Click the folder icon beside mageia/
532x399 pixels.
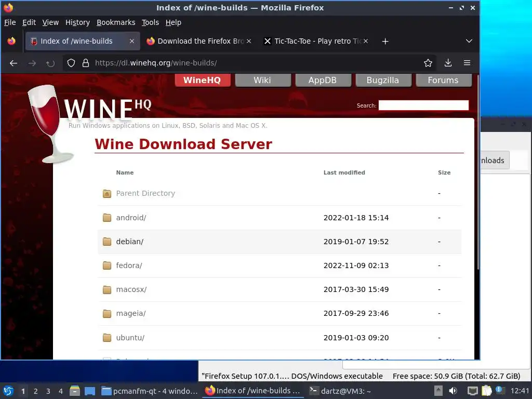click(x=107, y=313)
